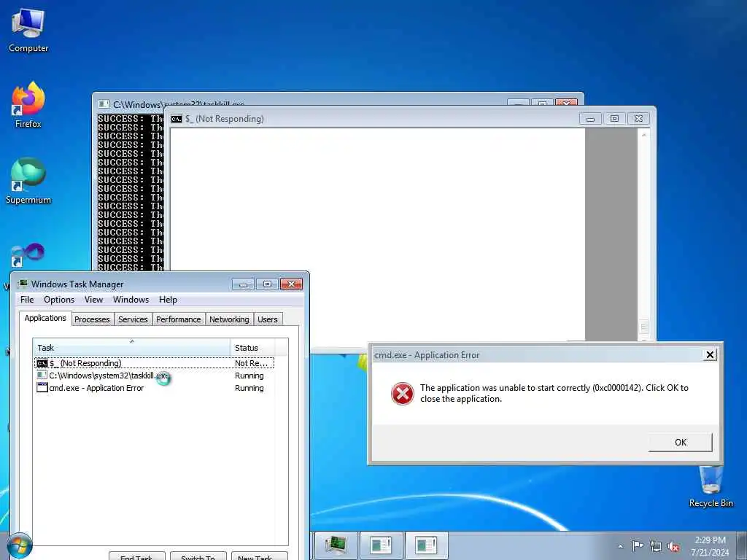
Task: Click the red error icon in dialog
Action: pyautogui.click(x=403, y=394)
